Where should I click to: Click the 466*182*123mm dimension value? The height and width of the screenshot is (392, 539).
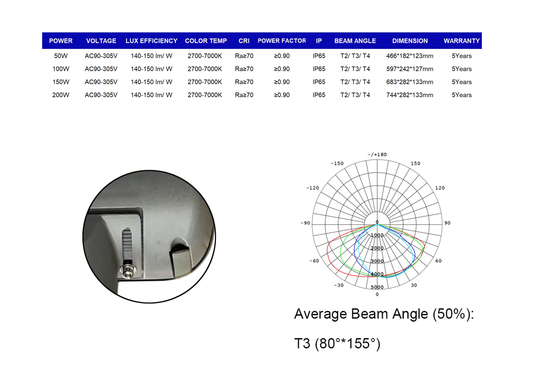pos(410,56)
